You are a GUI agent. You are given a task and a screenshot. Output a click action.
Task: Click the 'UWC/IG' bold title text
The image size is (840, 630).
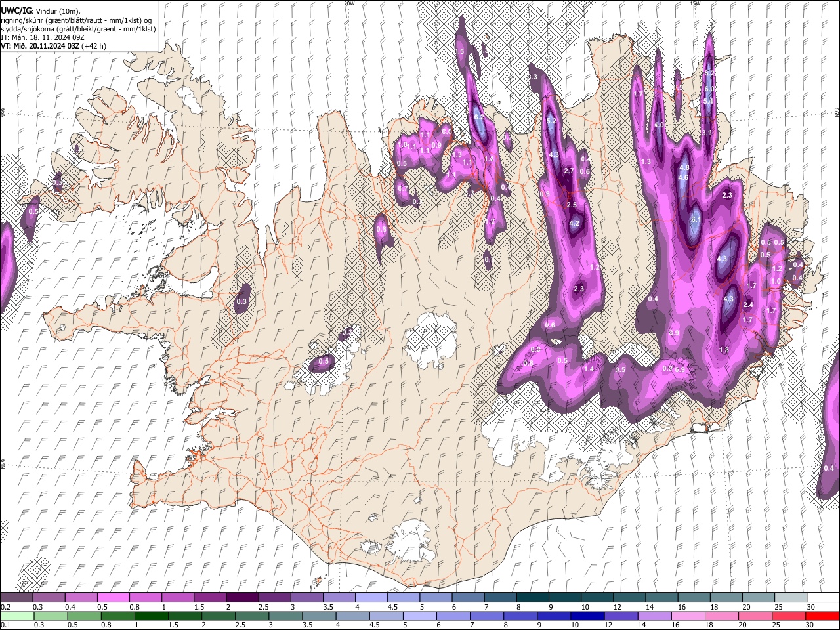click(x=16, y=11)
